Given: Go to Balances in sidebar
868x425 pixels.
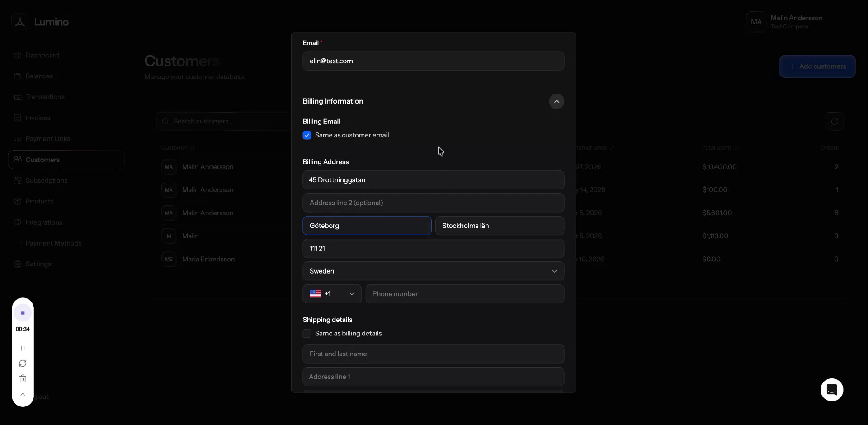Looking at the screenshot, I should tap(39, 76).
